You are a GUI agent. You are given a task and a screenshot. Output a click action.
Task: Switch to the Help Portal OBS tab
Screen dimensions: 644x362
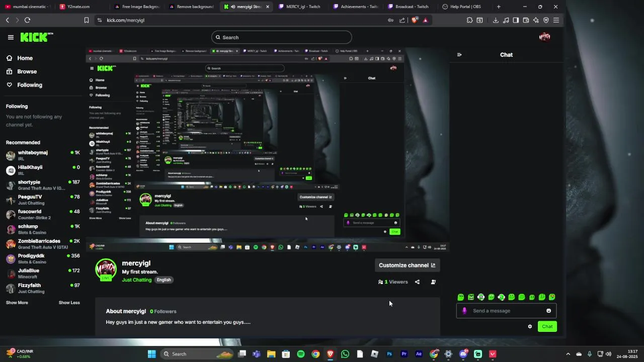[465, 7]
